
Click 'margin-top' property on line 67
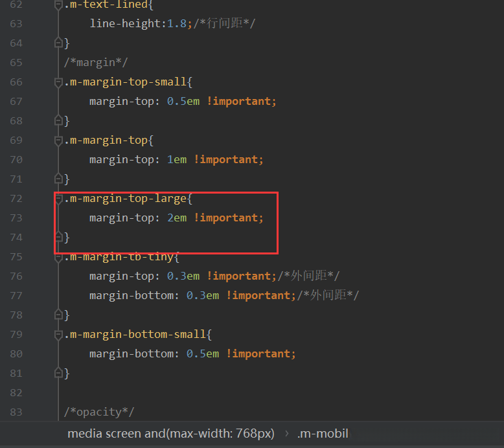pos(122,102)
